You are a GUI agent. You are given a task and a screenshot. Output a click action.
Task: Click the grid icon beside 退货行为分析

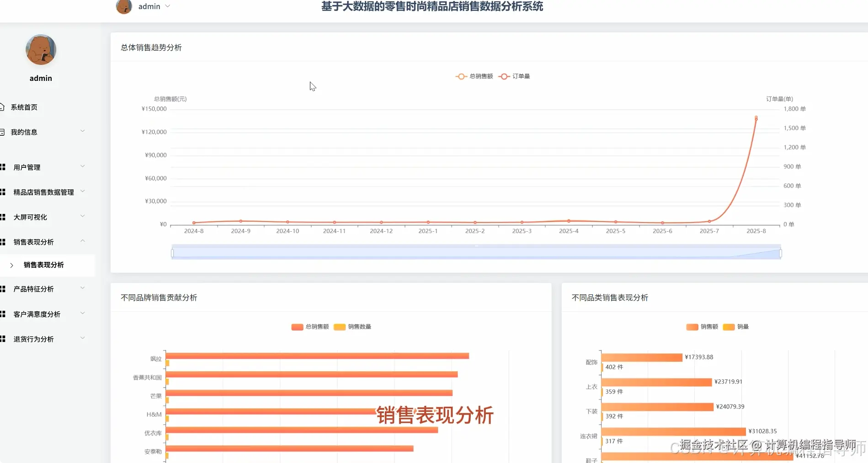point(3,339)
